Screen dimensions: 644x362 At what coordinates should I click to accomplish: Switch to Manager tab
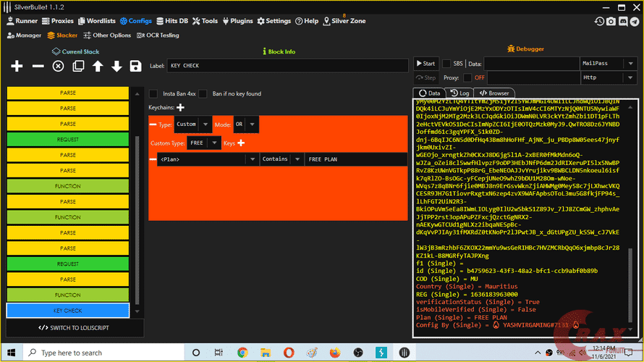point(24,35)
